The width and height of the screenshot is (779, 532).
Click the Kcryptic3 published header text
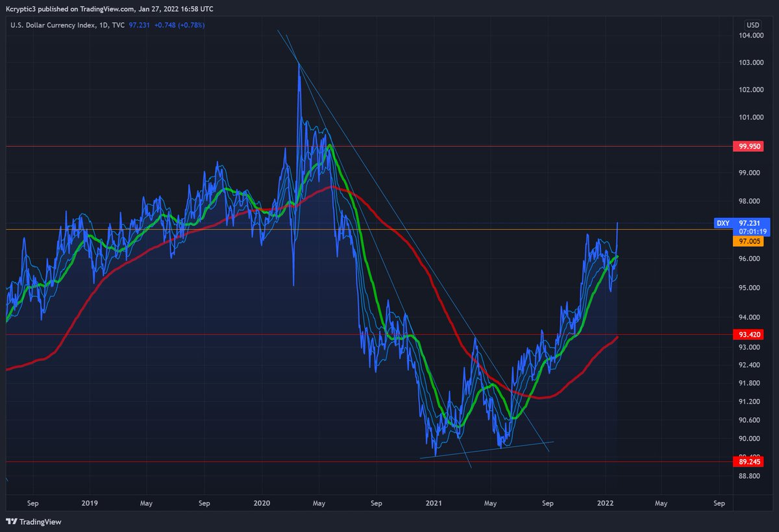(109, 9)
